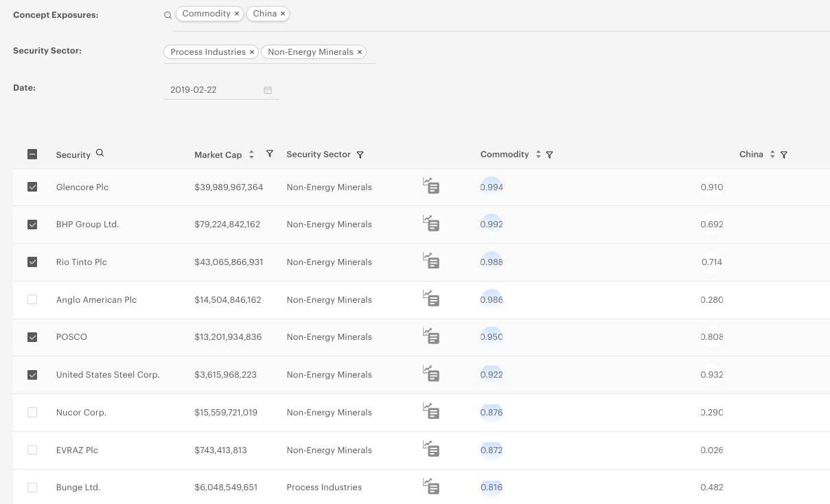Uncheck the BHP Group Ltd. row checkbox
830x504 pixels.
(x=32, y=225)
